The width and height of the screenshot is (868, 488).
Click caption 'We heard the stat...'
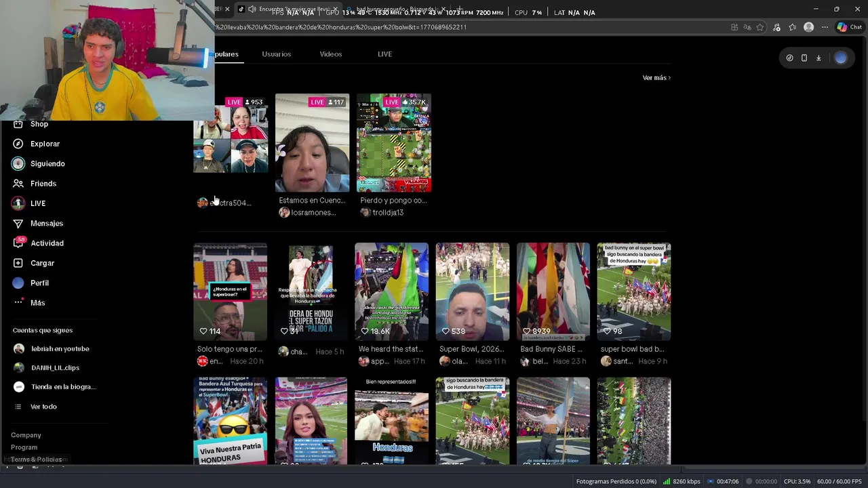tap(391, 349)
